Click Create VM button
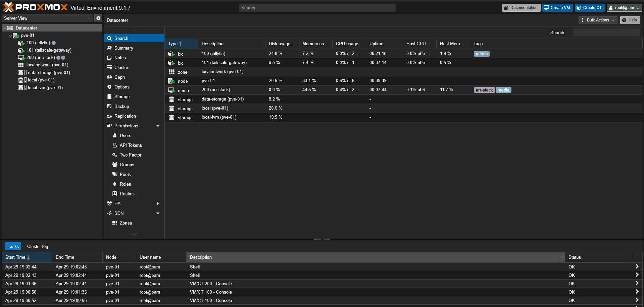The height and width of the screenshot is (307, 644). click(557, 8)
